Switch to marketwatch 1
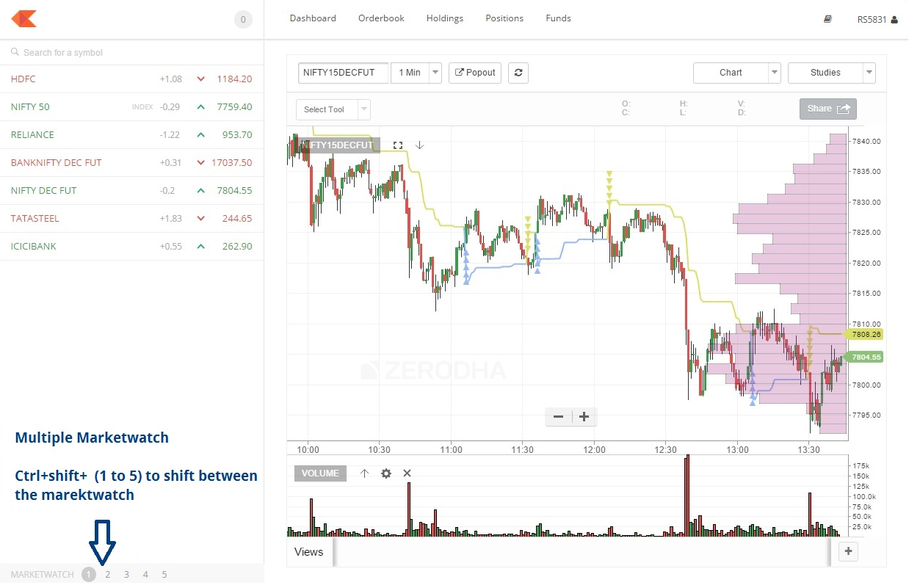 pyautogui.click(x=89, y=575)
